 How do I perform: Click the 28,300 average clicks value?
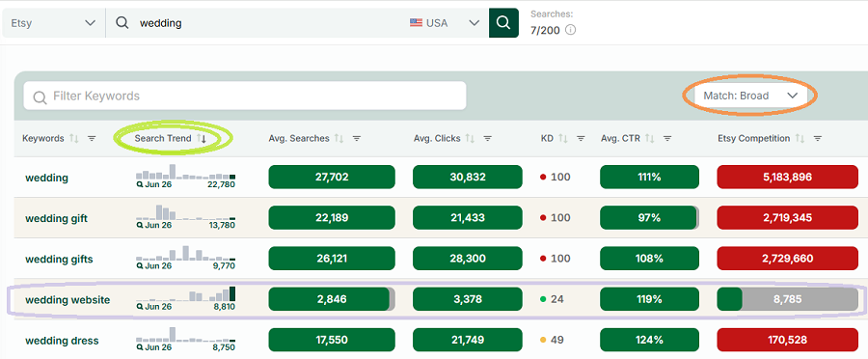click(468, 259)
